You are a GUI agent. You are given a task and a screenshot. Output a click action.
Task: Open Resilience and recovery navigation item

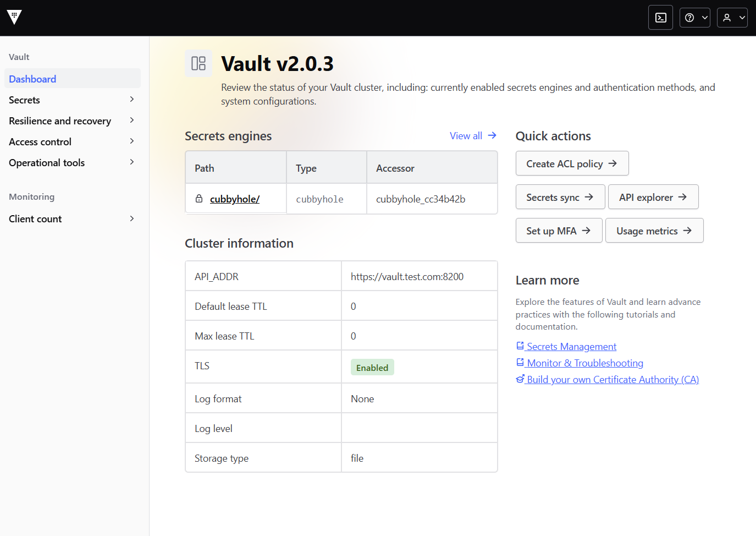(73, 121)
